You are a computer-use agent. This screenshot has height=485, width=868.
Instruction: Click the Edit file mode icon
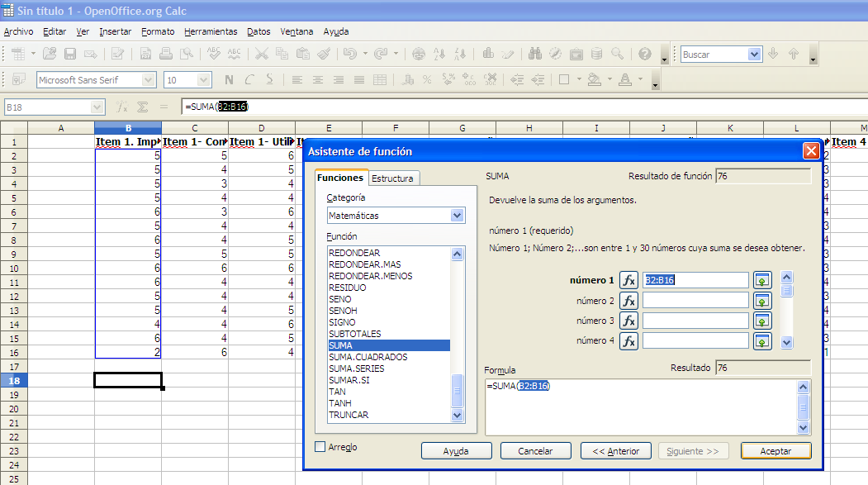117,54
